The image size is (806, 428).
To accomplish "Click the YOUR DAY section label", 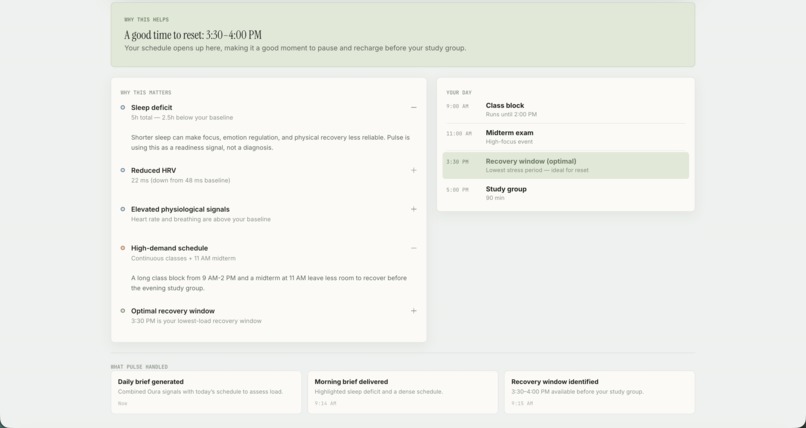I will point(459,92).
